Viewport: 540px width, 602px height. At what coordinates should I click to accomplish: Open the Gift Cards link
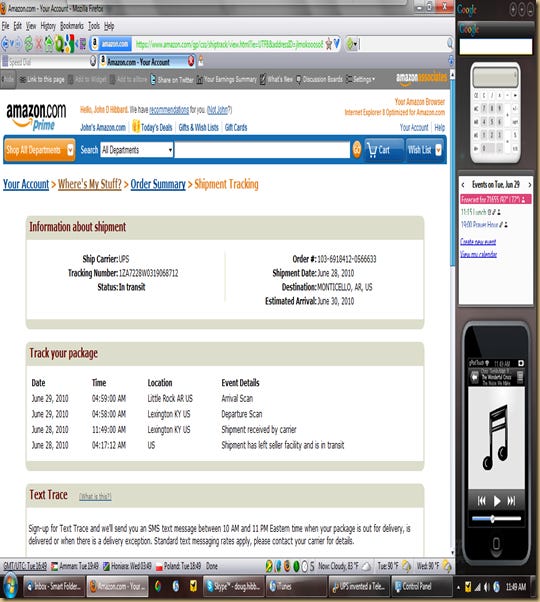coord(236,127)
